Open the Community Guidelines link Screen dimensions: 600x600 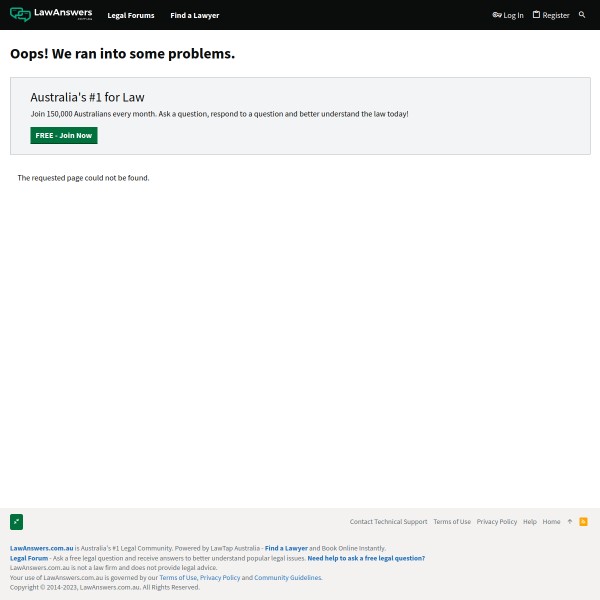point(288,577)
